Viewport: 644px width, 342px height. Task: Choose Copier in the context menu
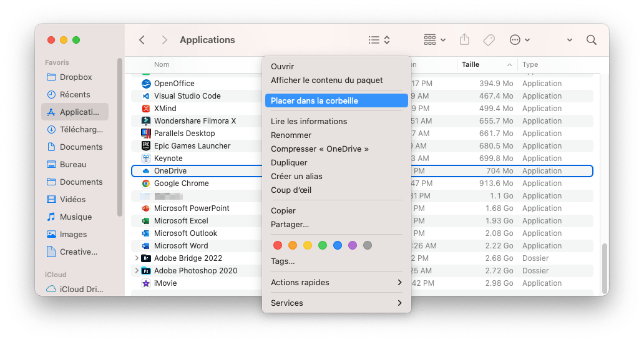tap(336, 210)
